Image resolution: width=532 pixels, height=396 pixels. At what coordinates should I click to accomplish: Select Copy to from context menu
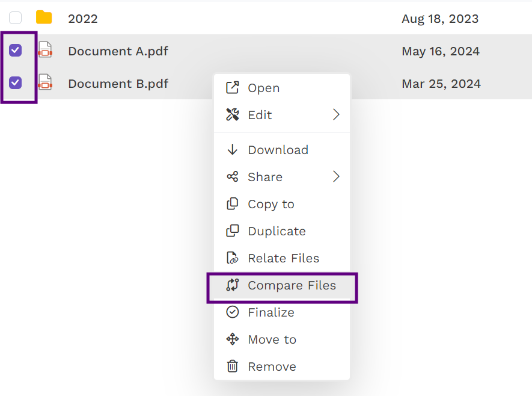point(271,204)
